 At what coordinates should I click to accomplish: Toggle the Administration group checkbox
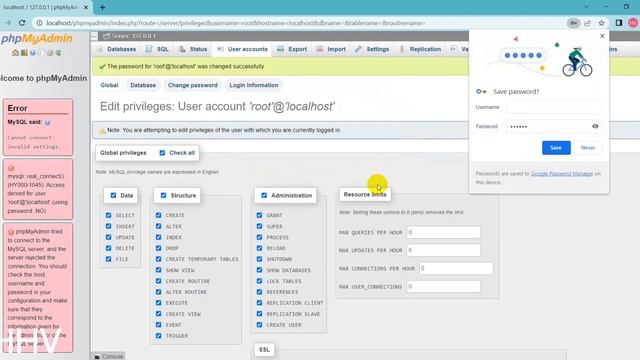point(264,196)
